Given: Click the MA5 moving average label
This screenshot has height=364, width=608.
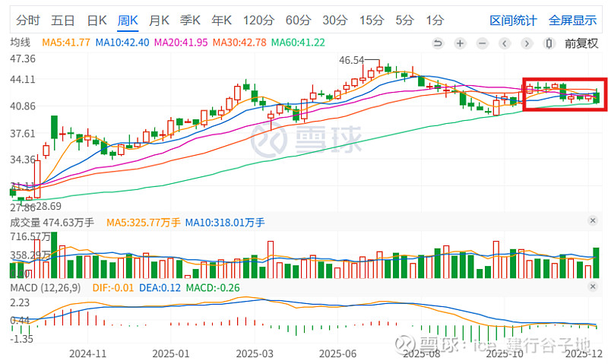Looking at the screenshot, I should click(x=66, y=43).
